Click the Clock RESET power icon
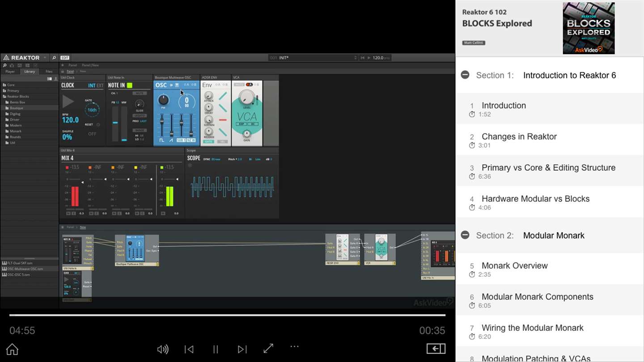Image resolution: width=644 pixels, height=362 pixels. pos(98,125)
